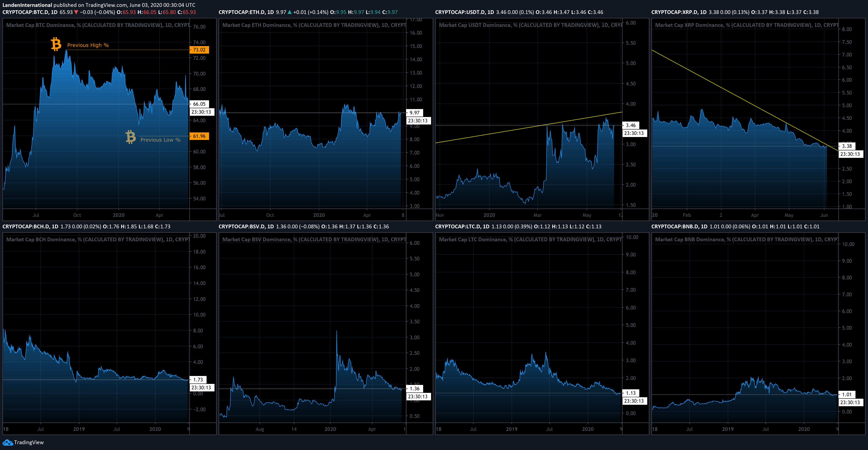The image size is (868, 450).
Task: Click the 3.38 price label on XRP chart
Action: tap(847, 146)
